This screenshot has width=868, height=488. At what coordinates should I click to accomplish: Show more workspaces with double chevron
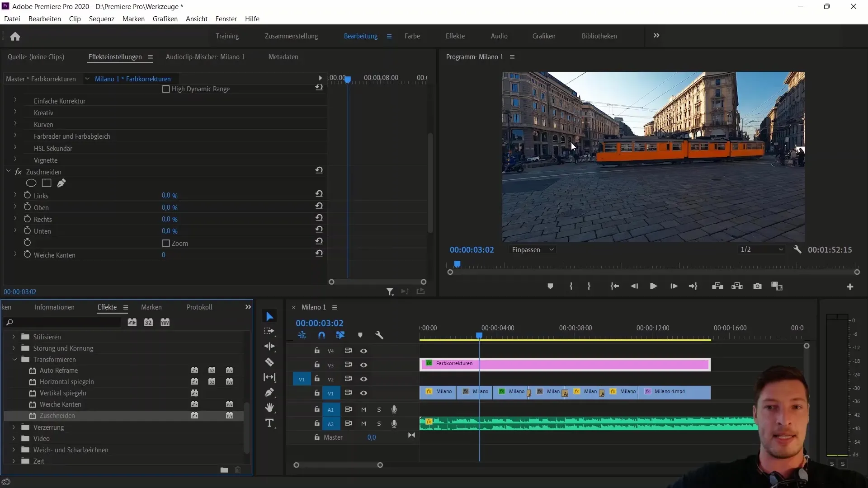pyautogui.click(x=656, y=36)
